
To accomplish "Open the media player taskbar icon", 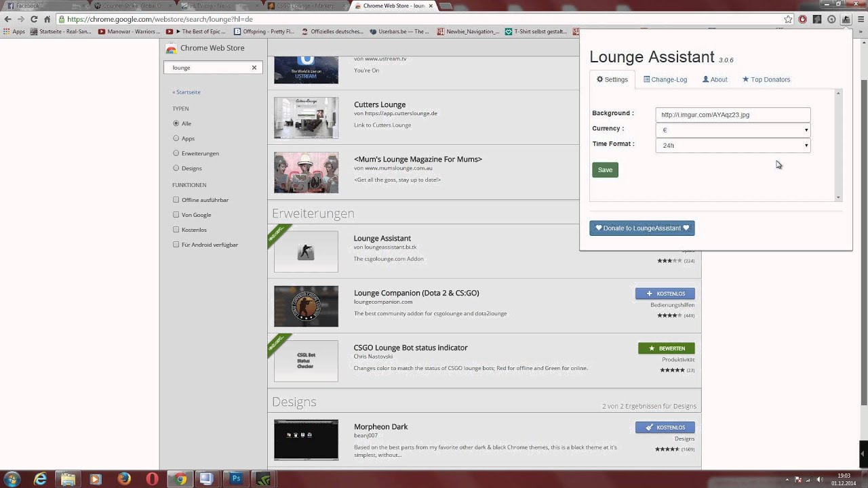I will [96, 479].
